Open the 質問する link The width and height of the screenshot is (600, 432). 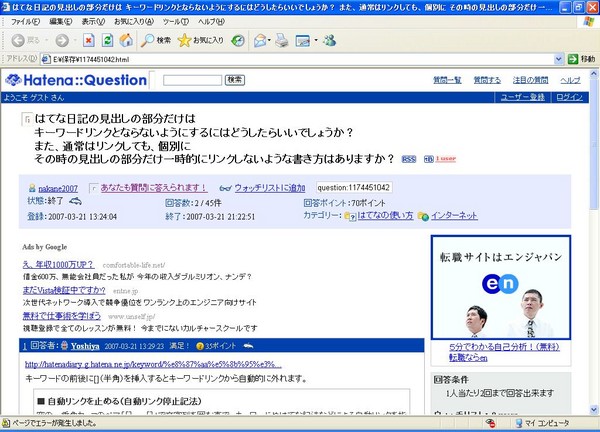tap(487, 80)
